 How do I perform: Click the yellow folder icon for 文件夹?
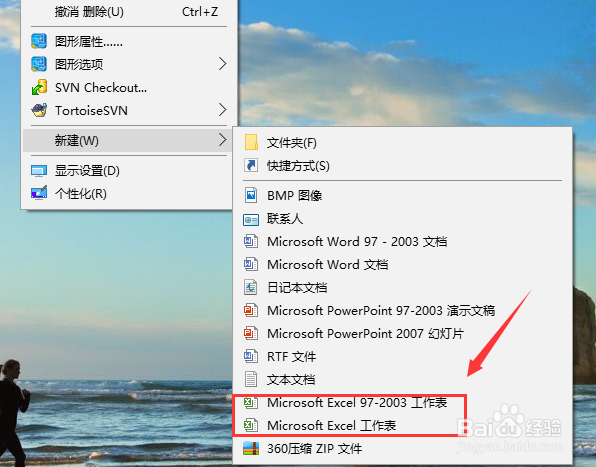click(x=251, y=142)
